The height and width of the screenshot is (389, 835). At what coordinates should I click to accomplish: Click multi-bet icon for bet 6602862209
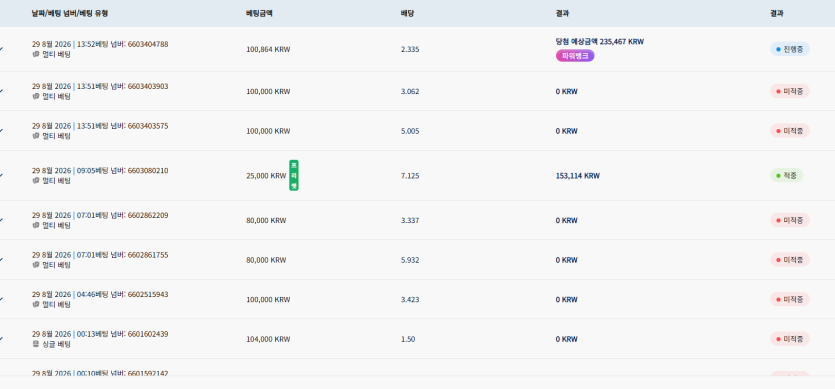tap(36, 225)
